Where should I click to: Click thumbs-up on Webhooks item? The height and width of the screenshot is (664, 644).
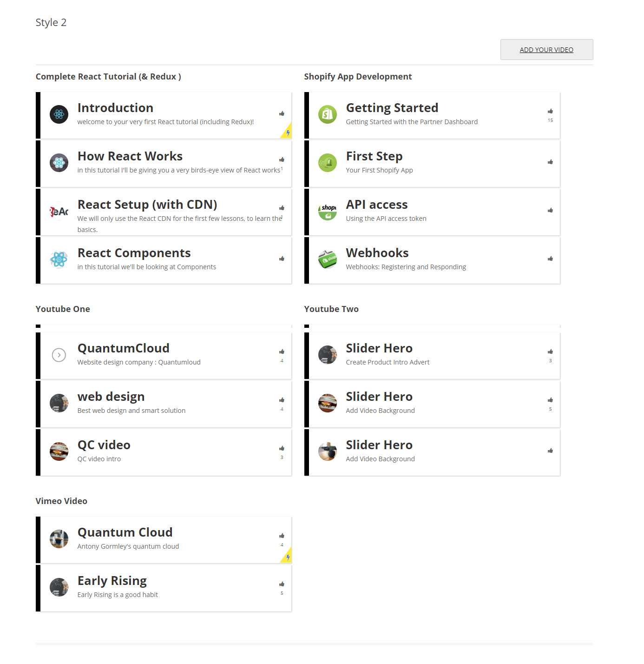[550, 259]
